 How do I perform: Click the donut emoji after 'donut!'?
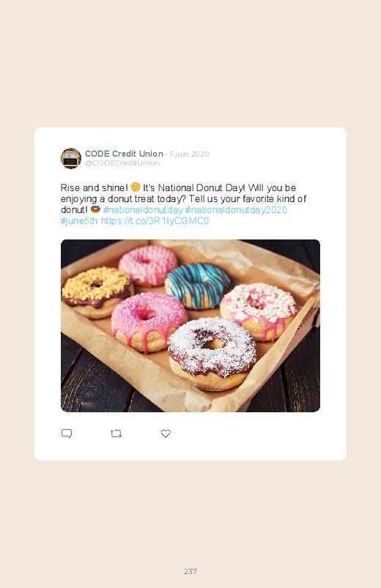pyautogui.click(x=95, y=209)
